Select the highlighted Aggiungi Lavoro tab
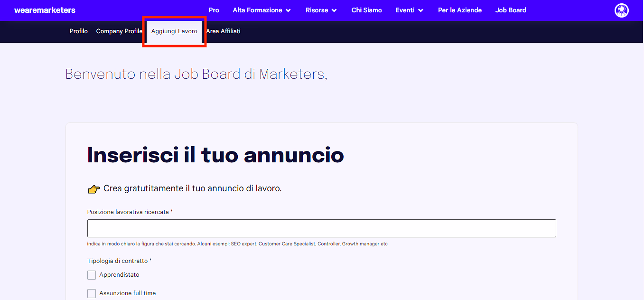The height and width of the screenshot is (300, 644). 174,31
